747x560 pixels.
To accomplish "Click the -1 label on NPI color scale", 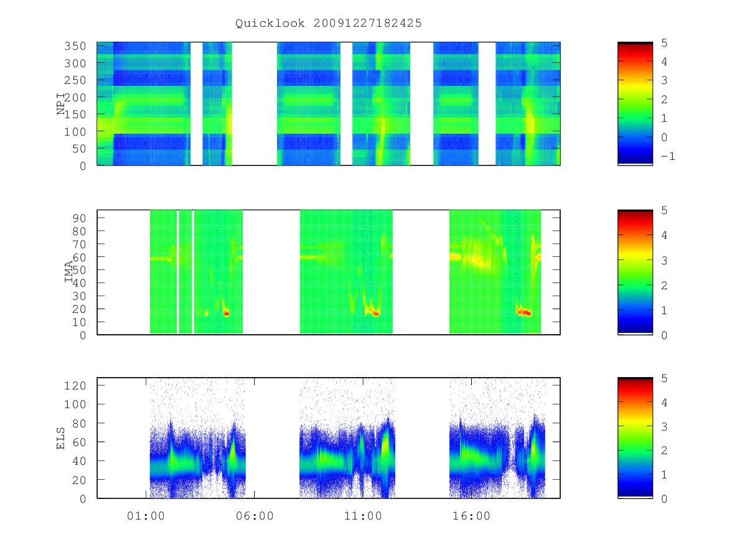I will click(x=667, y=156).
